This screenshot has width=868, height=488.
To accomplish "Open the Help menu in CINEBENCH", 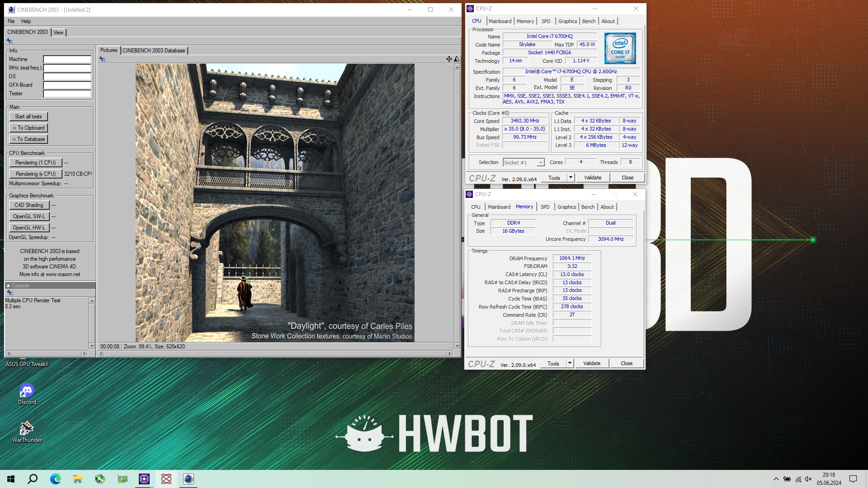I will [26, 21].
